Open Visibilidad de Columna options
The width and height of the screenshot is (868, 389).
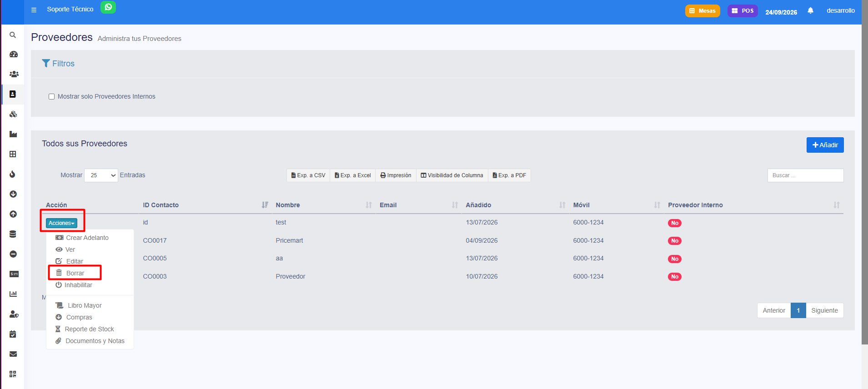tap(452, 175)
